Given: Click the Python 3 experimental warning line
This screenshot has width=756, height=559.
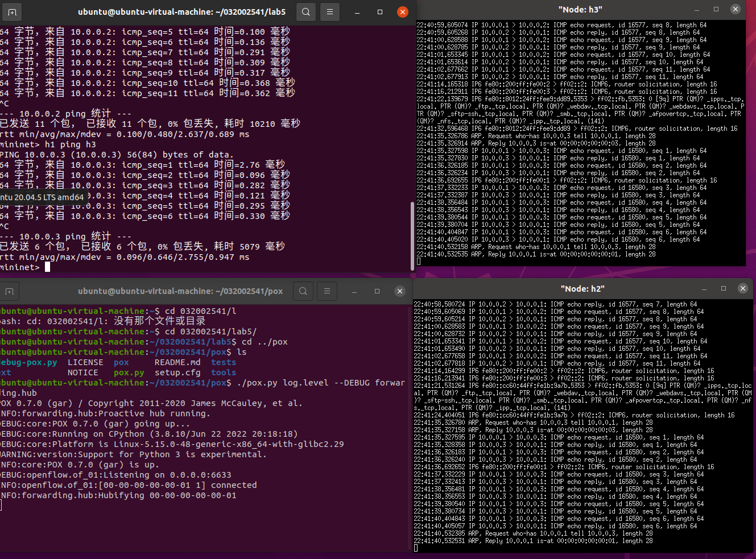Looking at the screenshot, I should (x=134, y=454).
